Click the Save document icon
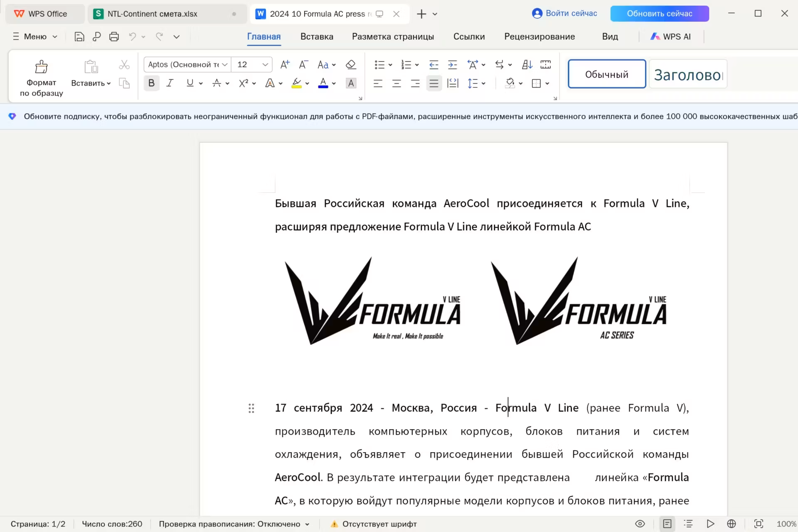Screen dimensions: 798x532 click(x=79, y=37)
